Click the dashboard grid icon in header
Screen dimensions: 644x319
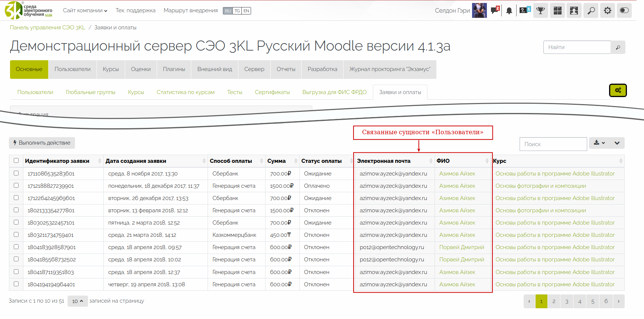(557, 11)
